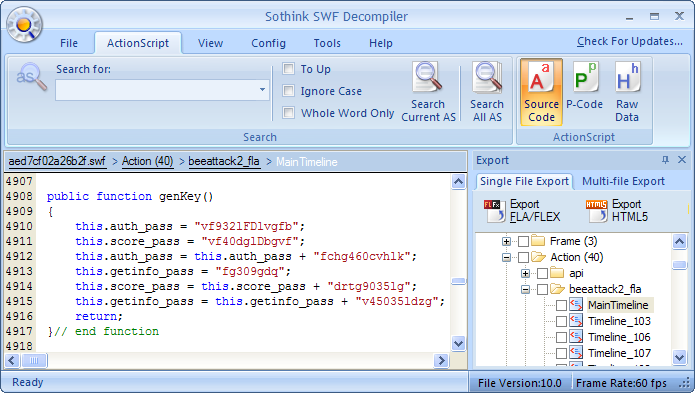Click the Action (40) folder icon
This screenshot has height=393, width=695.
point(538,257)
